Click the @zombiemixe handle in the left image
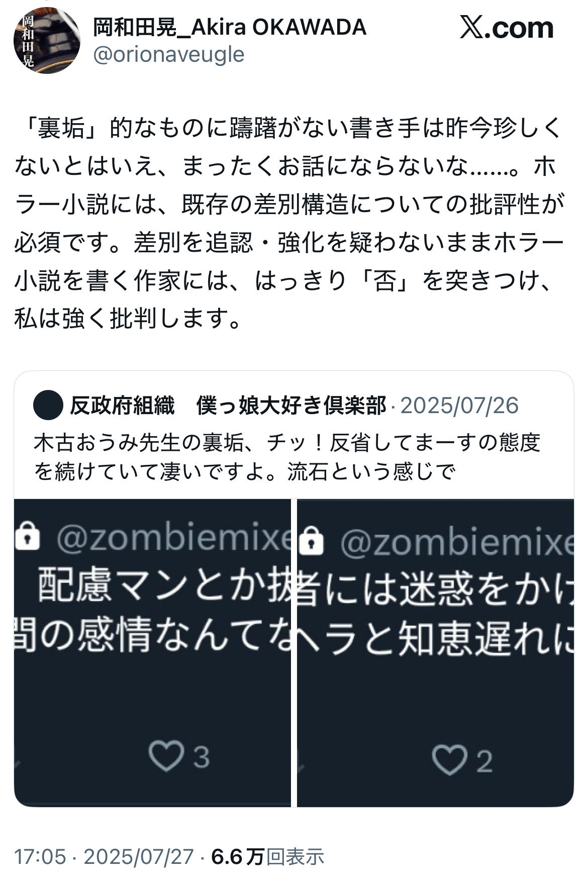The image size is (588, 887). pos(173,537)
